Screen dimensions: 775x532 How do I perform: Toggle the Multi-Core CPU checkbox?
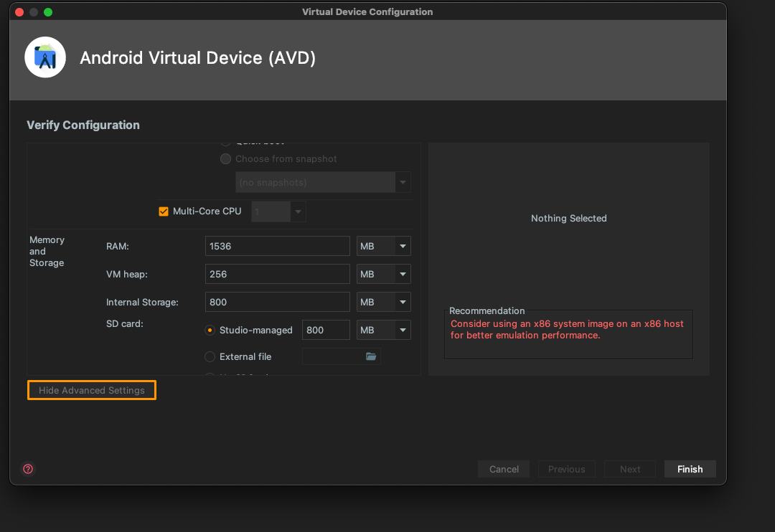click(x=164, y=212)
